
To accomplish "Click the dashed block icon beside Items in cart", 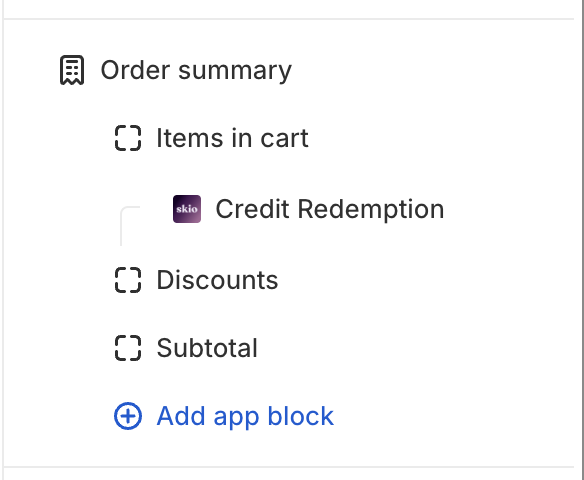I will click(x=128, y=138).
